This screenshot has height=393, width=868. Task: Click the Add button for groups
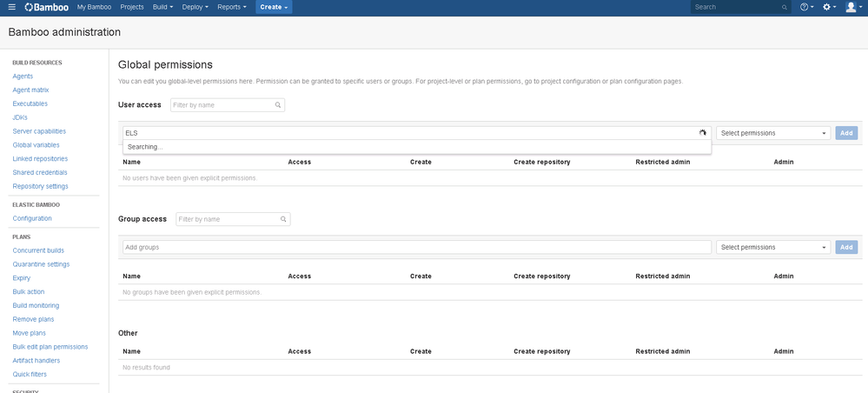846,247
